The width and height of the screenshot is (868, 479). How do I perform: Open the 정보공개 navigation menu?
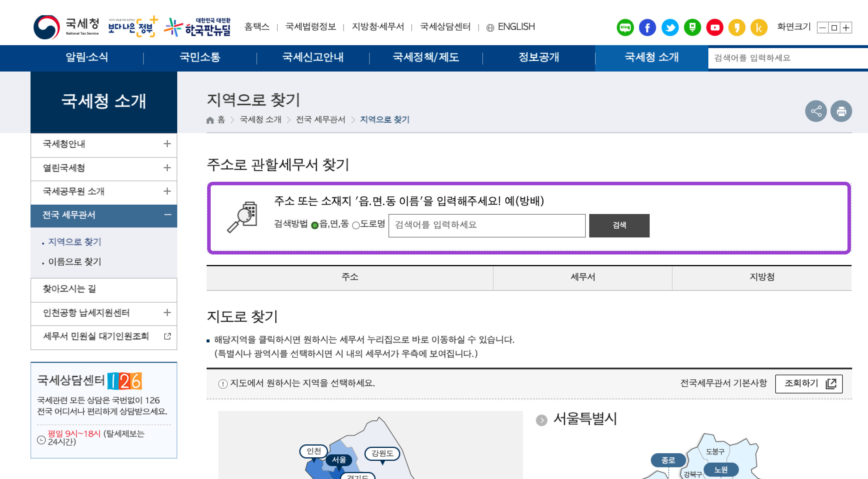(538, 57)
